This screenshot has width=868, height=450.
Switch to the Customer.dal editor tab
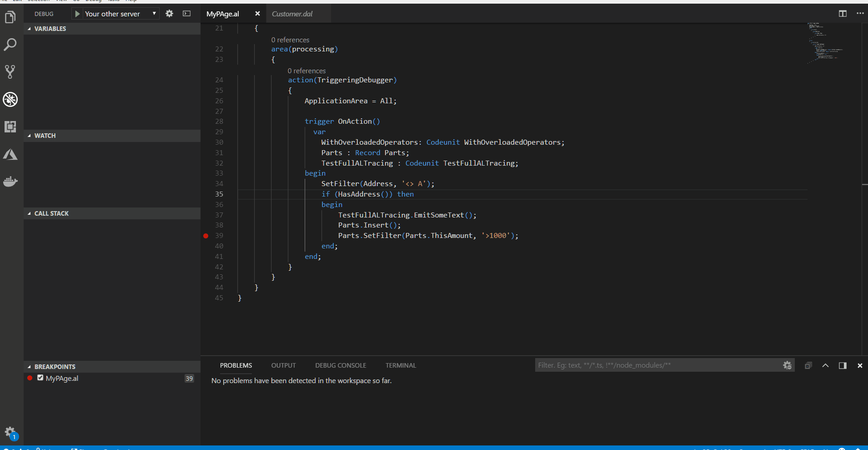pyautogui.click(x=292, y=14)
